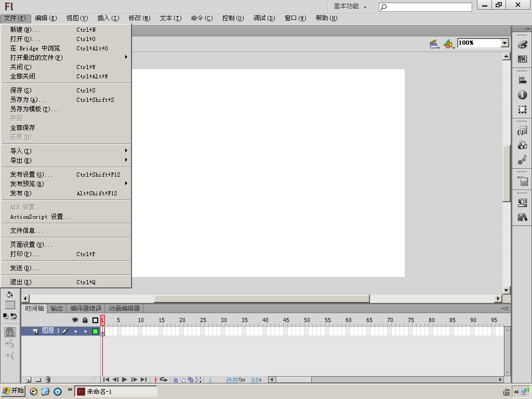Click the swap colors icon
This screenshot has width=532, height=399.
tap(14, 316)
